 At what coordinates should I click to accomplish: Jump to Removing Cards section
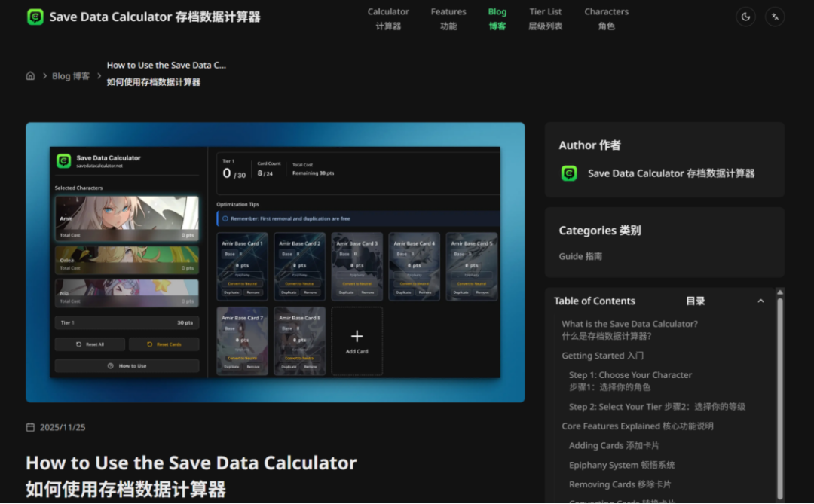(x=620, y=484)
